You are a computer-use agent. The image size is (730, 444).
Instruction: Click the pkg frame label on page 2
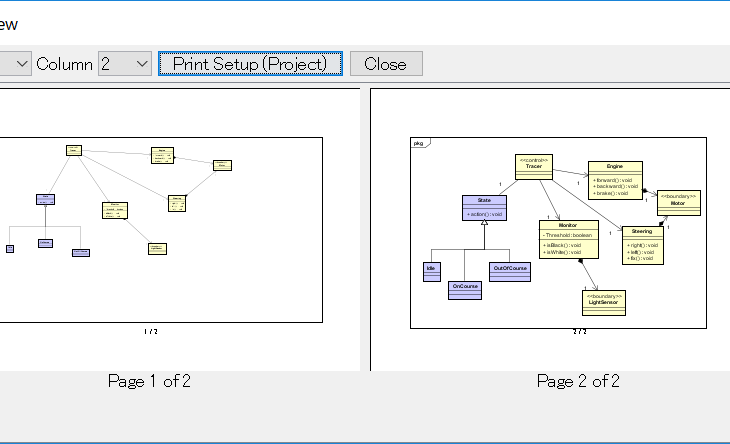point(419,143)
